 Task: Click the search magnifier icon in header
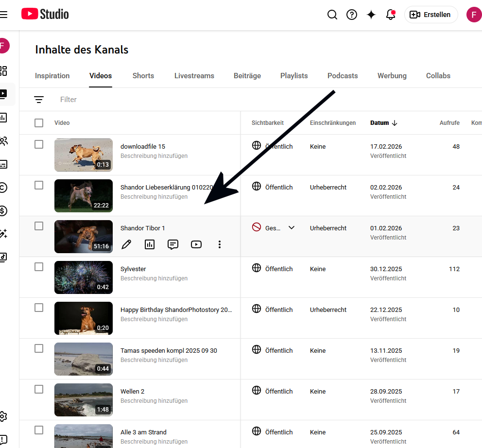tap(332, 15)
